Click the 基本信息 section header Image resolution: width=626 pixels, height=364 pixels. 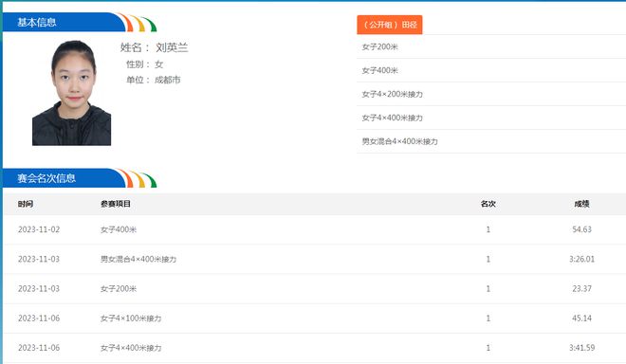pyautogui.click(x=37, y=22)
